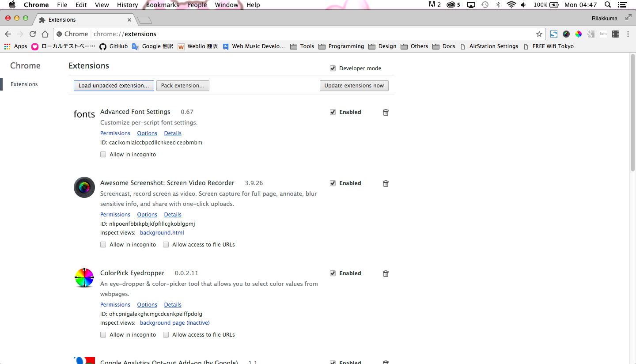Image resolution: width=636 pixels, height=364 pixels.
Task: Open the People menu
Action: pos(197,5)
